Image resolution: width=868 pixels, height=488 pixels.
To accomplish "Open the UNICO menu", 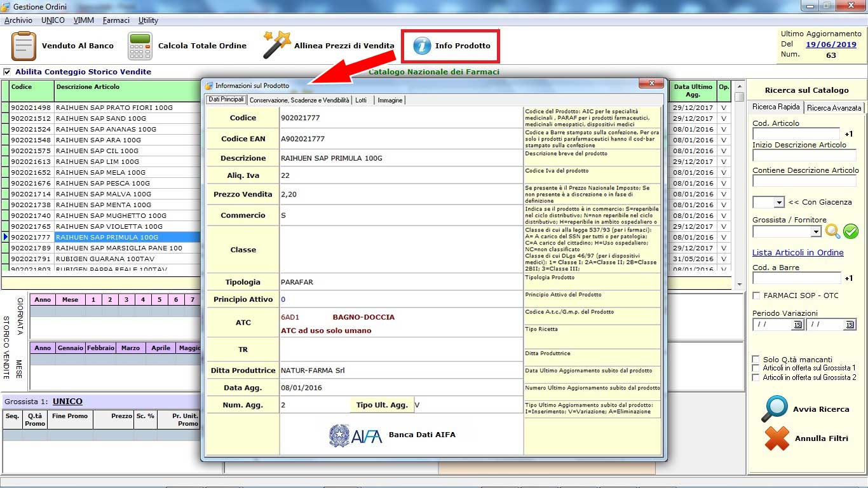I will pos(53,20).
